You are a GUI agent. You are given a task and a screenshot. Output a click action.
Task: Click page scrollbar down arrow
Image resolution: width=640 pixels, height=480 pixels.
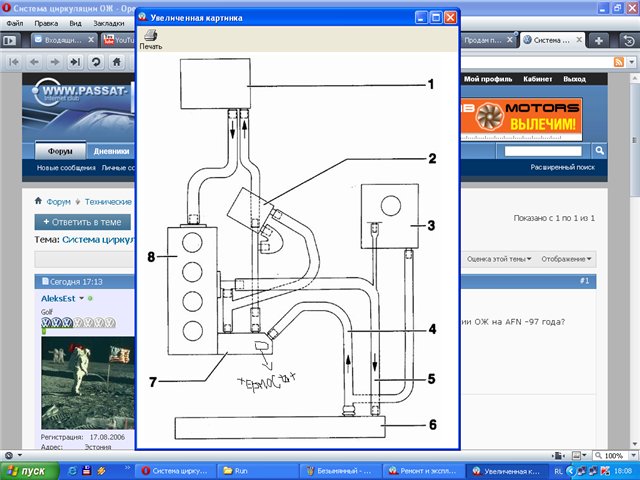(x=635, y=444)
